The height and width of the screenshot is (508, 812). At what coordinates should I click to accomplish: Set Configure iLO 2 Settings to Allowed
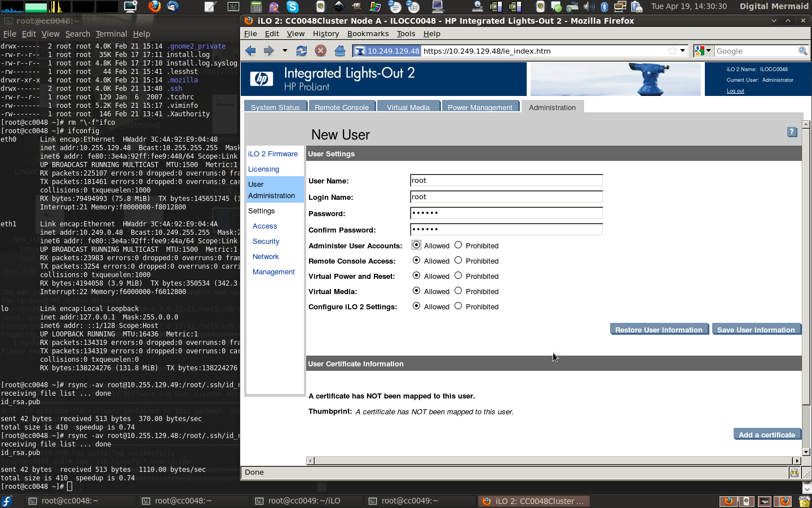coord(416,306)
